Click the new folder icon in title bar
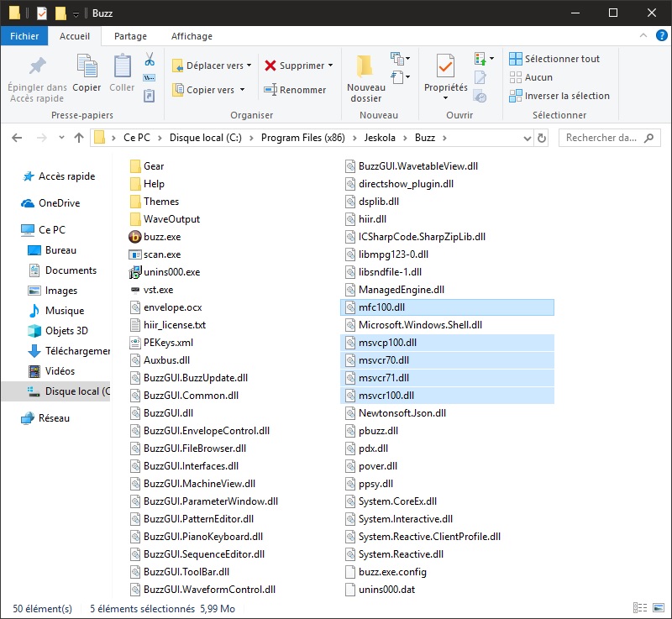 60,13
